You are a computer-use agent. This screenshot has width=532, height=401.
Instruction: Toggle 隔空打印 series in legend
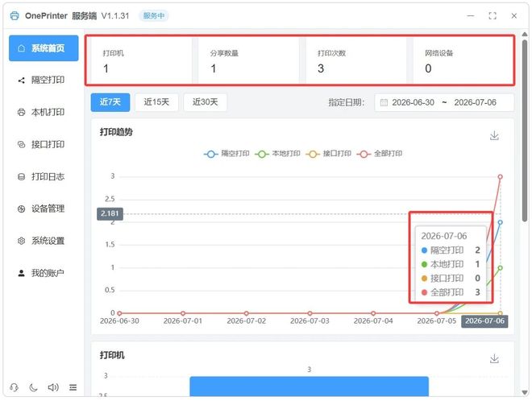point(227,154)
